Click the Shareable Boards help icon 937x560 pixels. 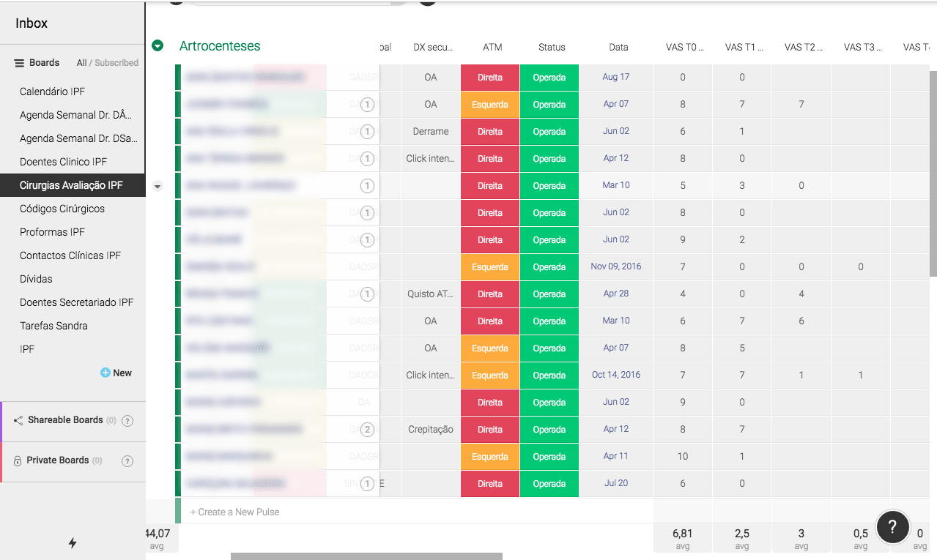click(127, 420)
